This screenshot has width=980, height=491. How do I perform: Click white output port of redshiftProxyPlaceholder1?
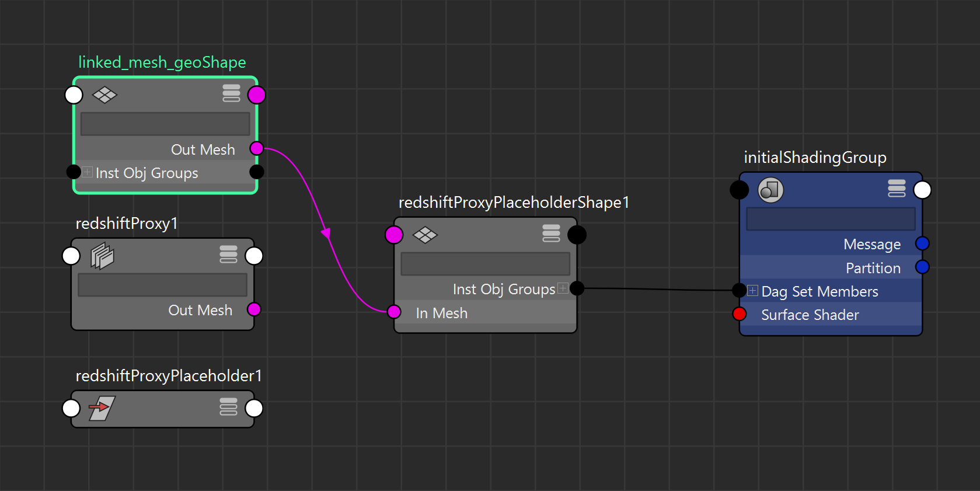[254, 408]
